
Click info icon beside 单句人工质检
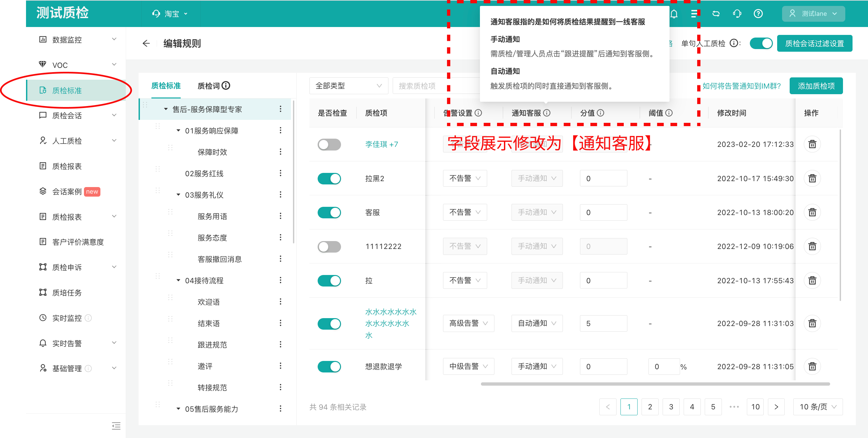(x=733, y=43)
